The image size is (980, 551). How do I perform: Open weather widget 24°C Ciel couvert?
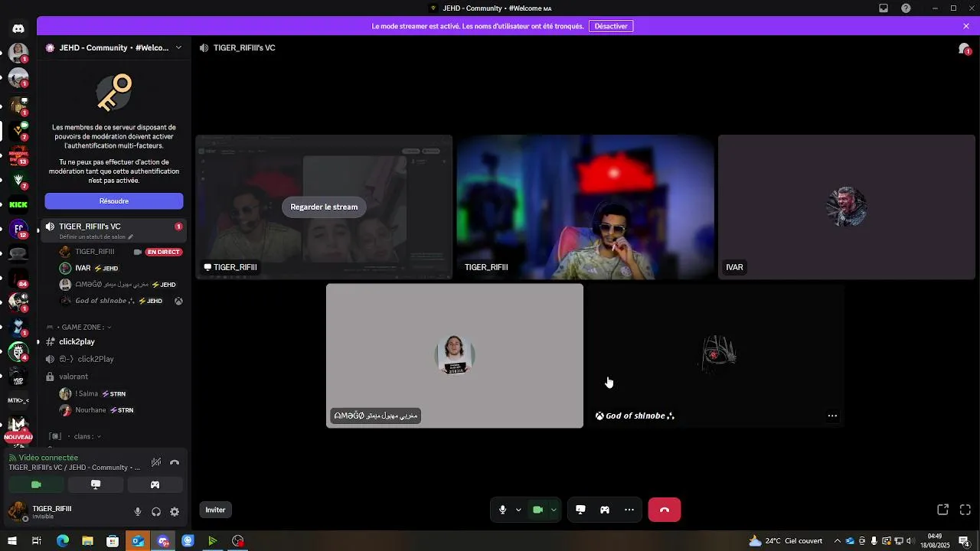[x=786, y=541]
